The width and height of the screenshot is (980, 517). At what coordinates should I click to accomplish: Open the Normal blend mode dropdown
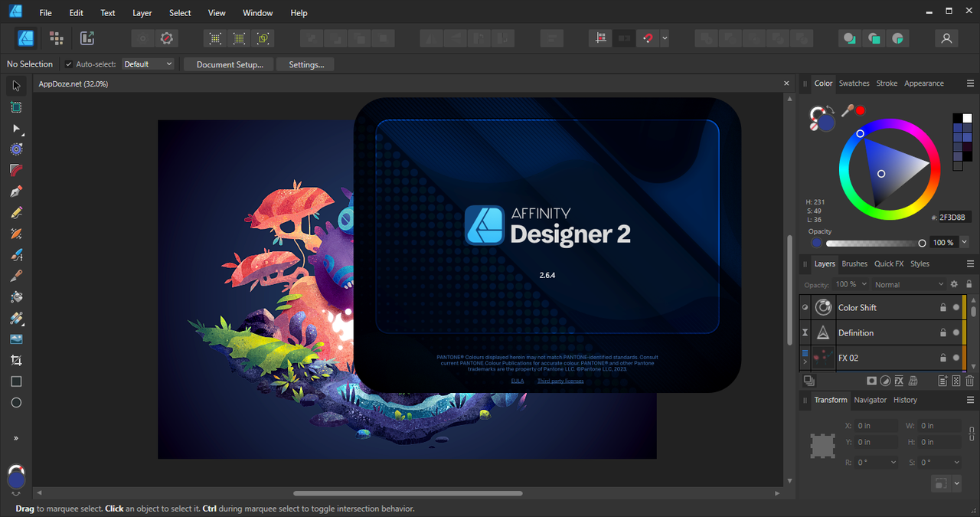pyautogui.click(x=910, y=284)
